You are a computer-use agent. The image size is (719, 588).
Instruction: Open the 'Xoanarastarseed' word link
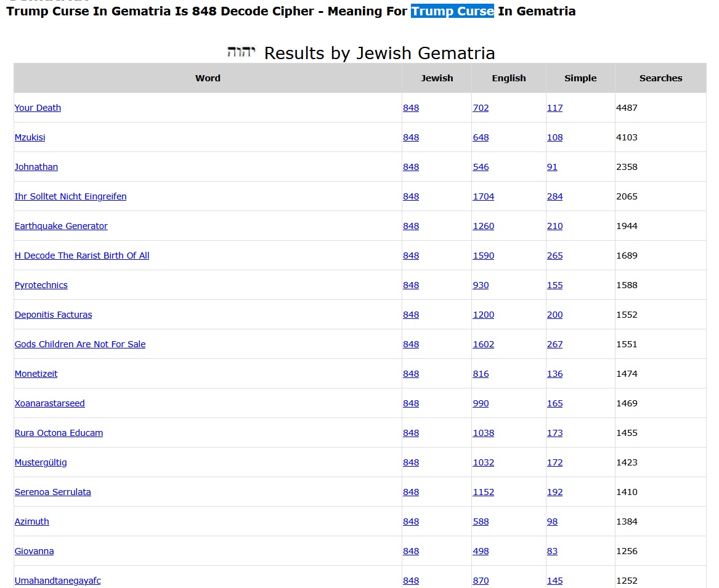(x=49, y=403)
